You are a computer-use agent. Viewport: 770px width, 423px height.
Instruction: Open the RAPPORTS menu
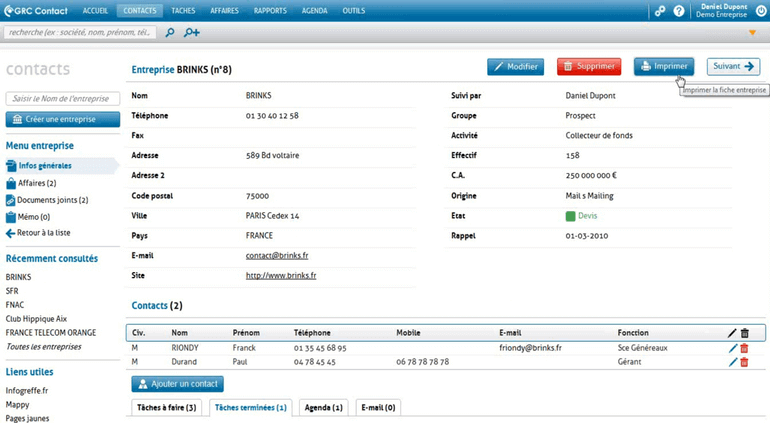click(x=270, y=10)
